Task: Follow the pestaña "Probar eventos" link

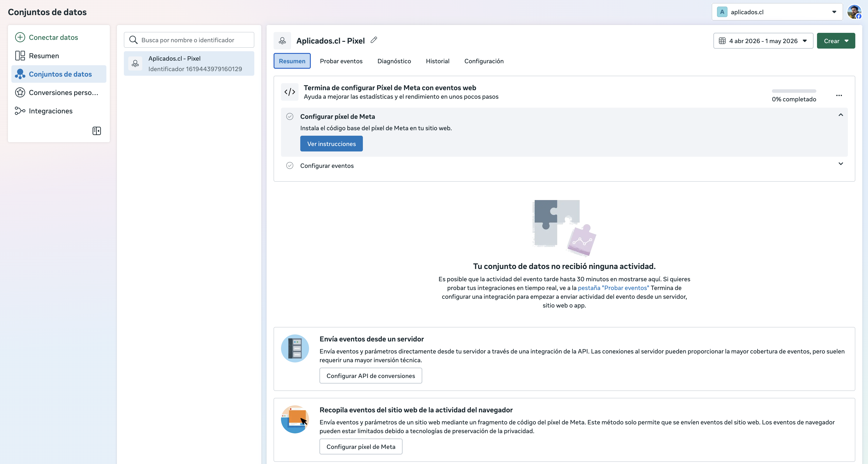Action: point(613,288)
